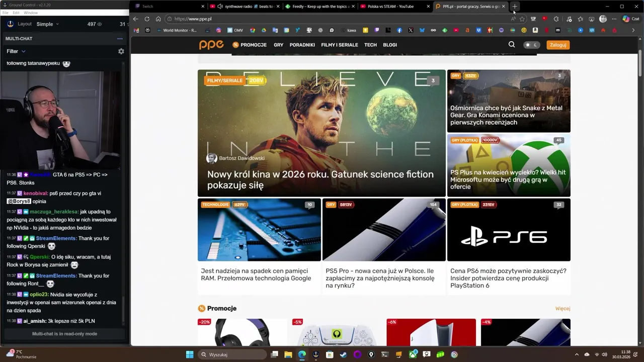Open the PS Plus na kwiecień article
Image resolution: width=644 pixels, height=362 pixels.
pos(508,179)
